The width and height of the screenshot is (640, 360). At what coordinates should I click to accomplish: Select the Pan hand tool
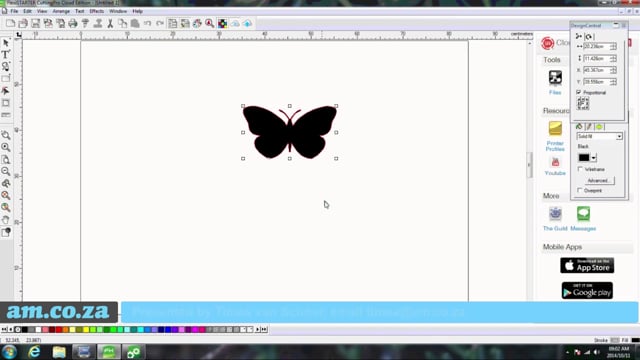point(6,220)
